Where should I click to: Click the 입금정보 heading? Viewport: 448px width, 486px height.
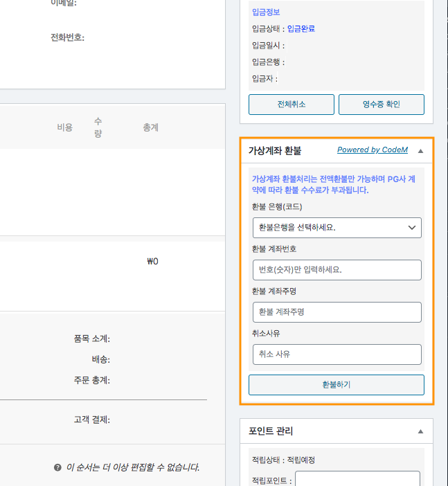tap(266, 12)
